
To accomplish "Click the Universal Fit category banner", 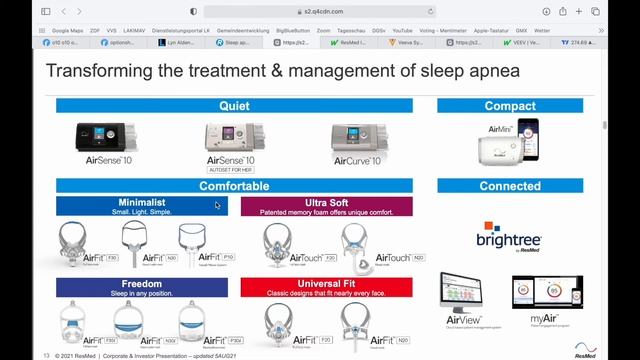I will (327, 287).
